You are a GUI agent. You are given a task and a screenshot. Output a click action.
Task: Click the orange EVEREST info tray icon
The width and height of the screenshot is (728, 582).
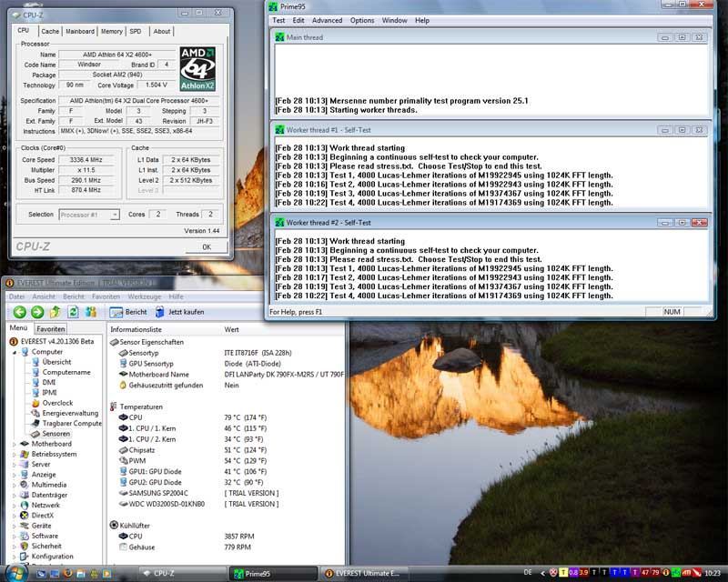point(666,573)
